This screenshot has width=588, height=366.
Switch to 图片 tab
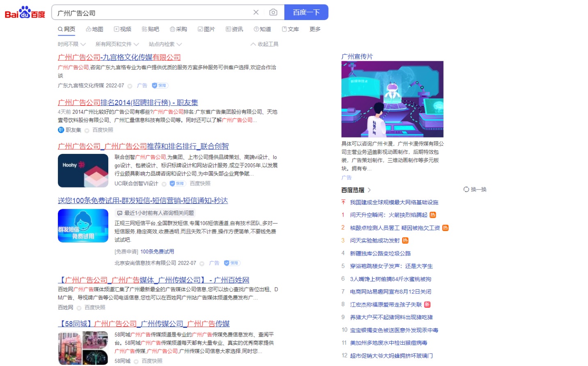coord(206,29)
